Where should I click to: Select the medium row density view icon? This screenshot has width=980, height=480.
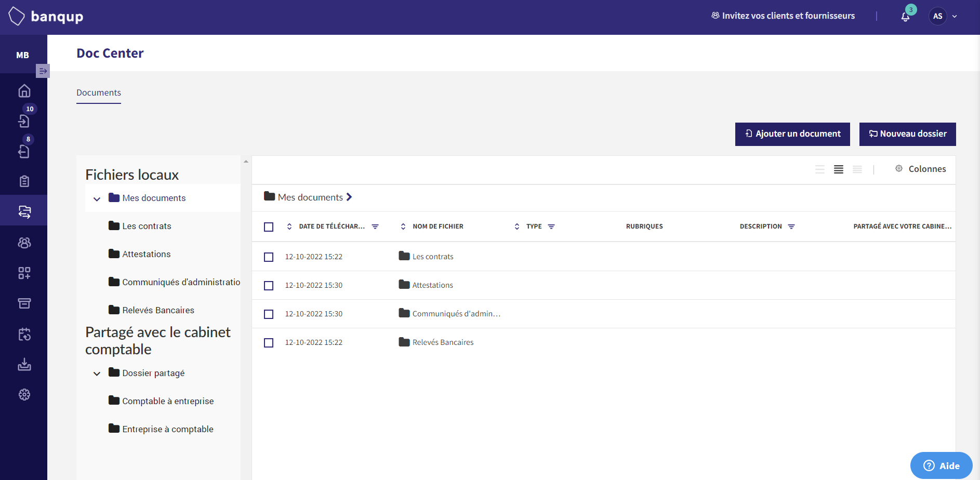coord(839,169)
